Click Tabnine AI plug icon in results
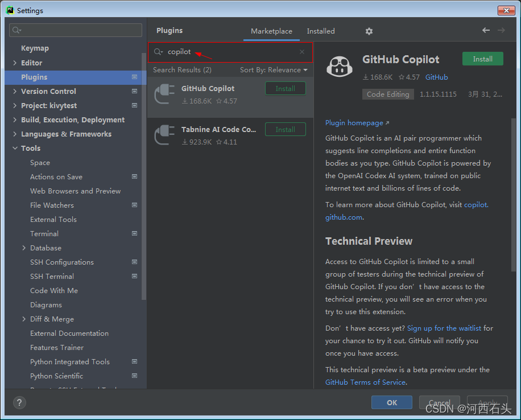Viewport: 521px width, 420px height. 164,135
